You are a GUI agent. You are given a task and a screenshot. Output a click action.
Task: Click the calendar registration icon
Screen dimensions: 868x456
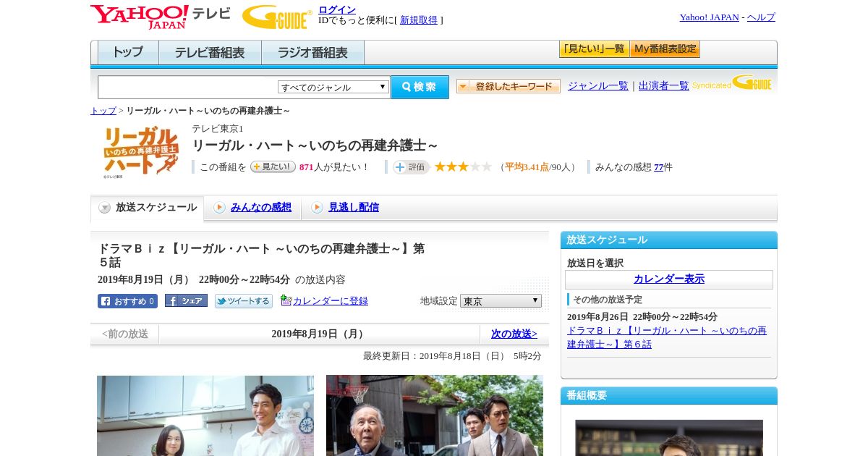[286, 300]
